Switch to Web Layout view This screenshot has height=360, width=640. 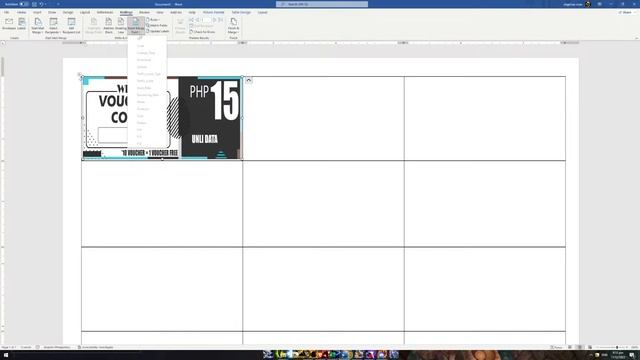tap(589, 347)
